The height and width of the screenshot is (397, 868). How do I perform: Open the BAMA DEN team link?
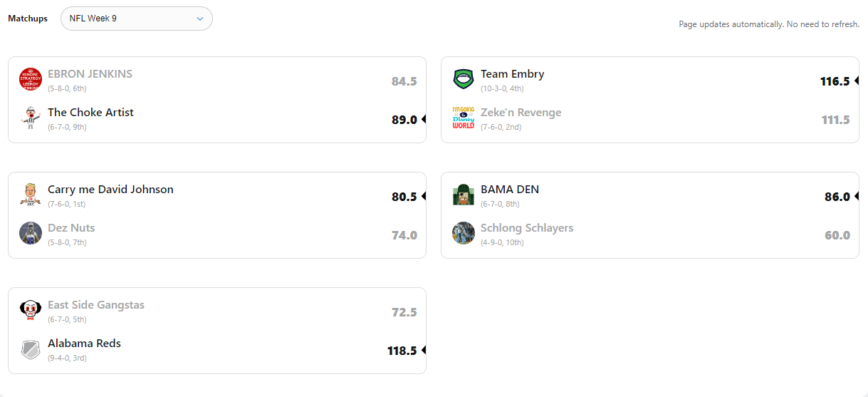coord(510,190)
